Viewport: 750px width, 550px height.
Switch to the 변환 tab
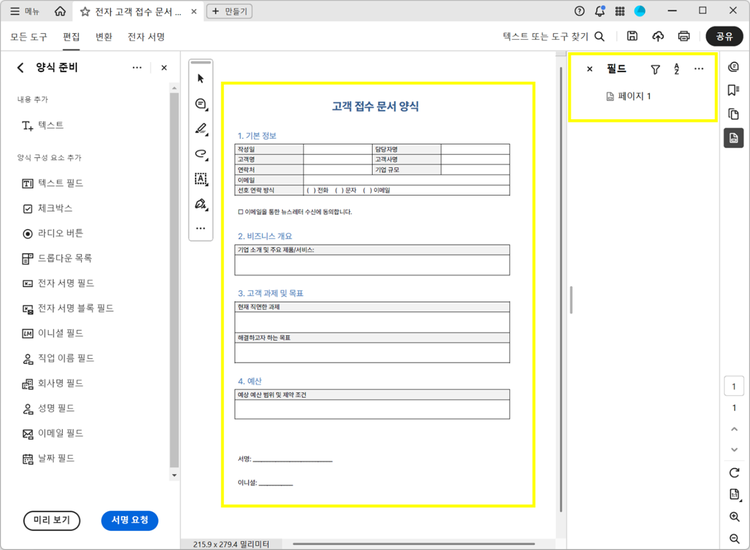103,37
